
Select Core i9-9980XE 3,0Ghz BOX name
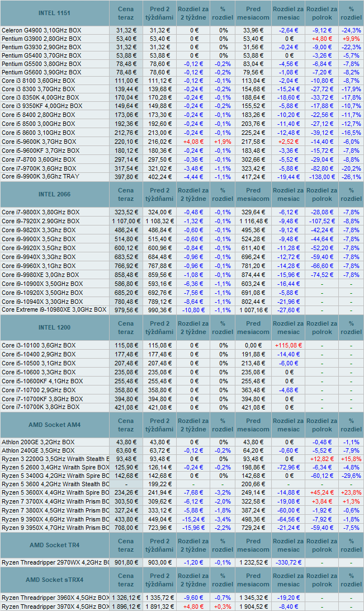tap(40, 275)
